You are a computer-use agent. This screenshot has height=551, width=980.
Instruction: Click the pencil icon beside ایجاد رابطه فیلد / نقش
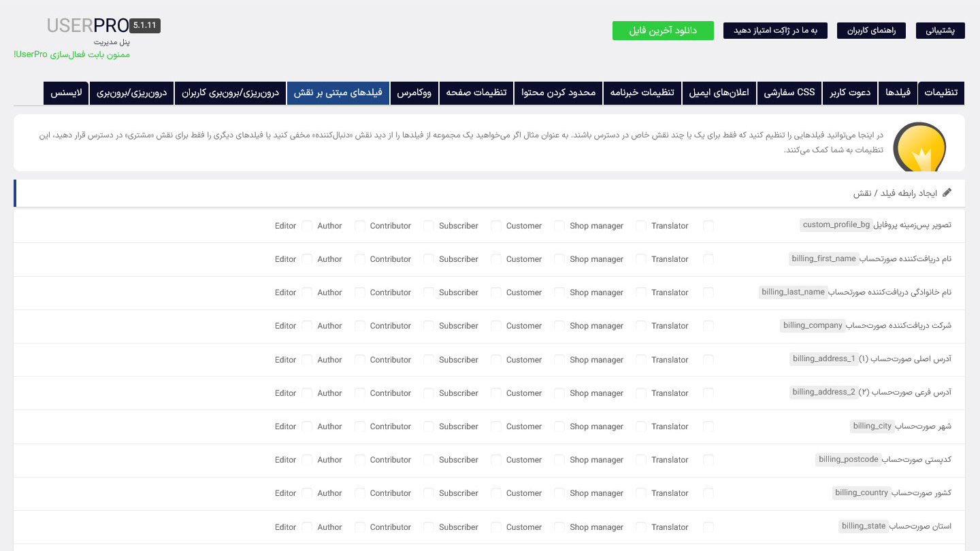947,193
